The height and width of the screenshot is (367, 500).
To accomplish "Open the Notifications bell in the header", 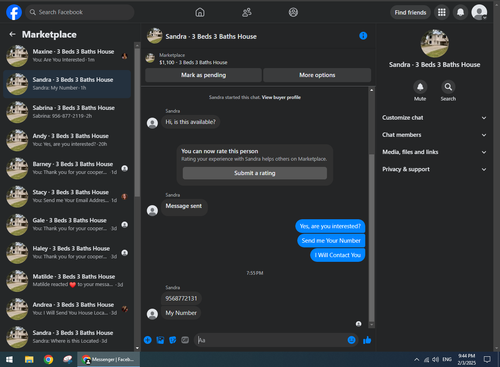I will (460, 12).
